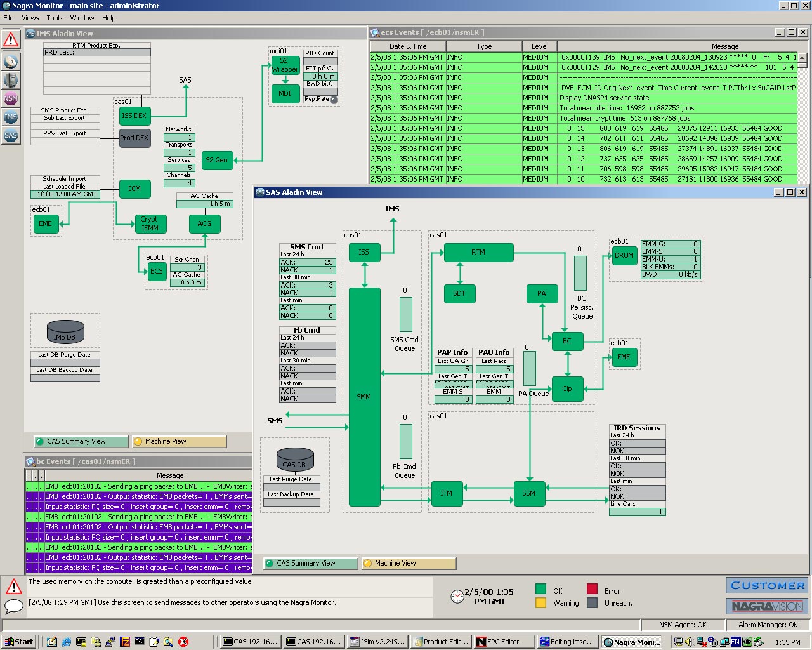Click the yellow Warning legend swatch
The width and height of the screenshot is (812, 650).
[x=540, y=602]
